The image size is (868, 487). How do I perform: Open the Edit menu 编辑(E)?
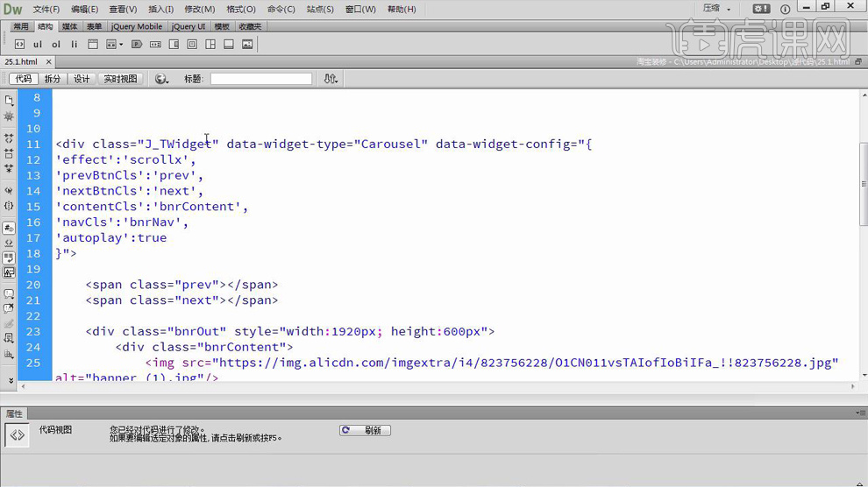(85, 10)
